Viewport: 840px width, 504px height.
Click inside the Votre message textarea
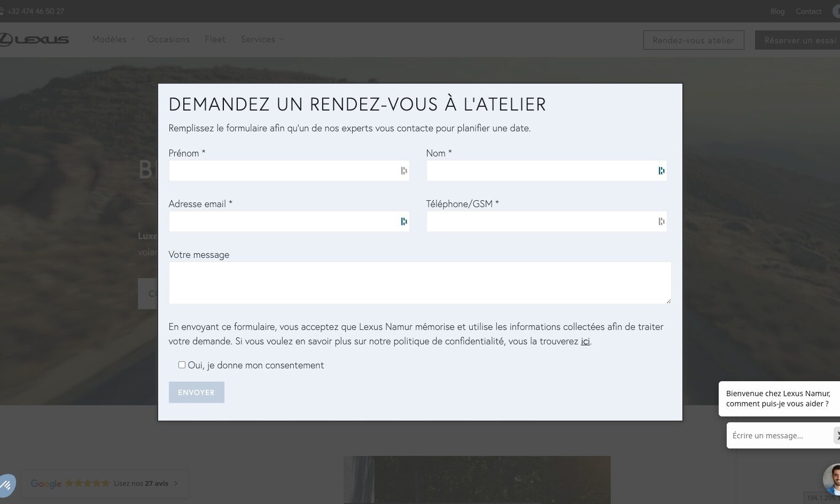(419, 282)
